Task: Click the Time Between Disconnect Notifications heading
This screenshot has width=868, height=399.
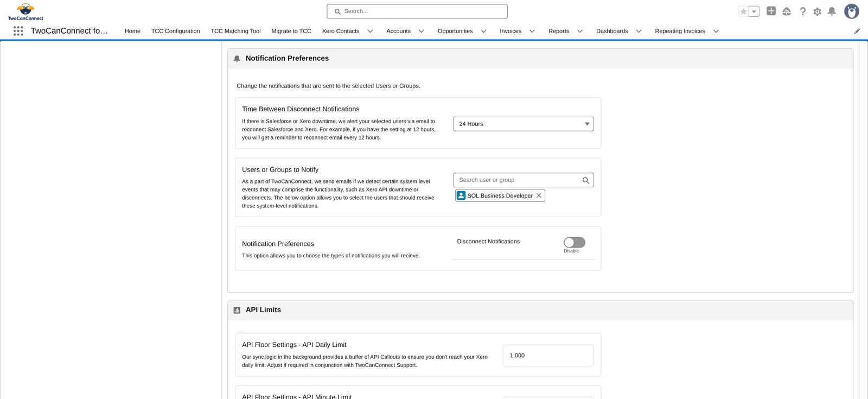Action: pyautogui.click(x=301, y=109)
